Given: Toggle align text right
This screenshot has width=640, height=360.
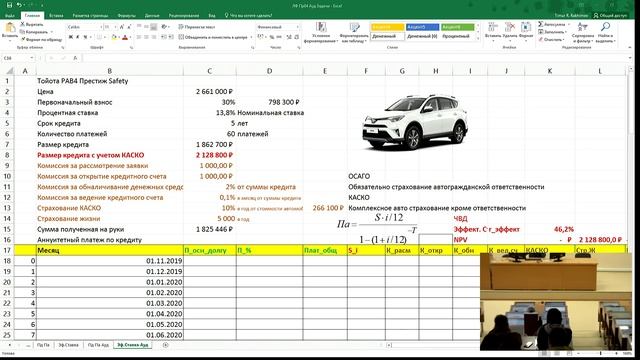Looking at the screenshot, I should coord(153,37).
